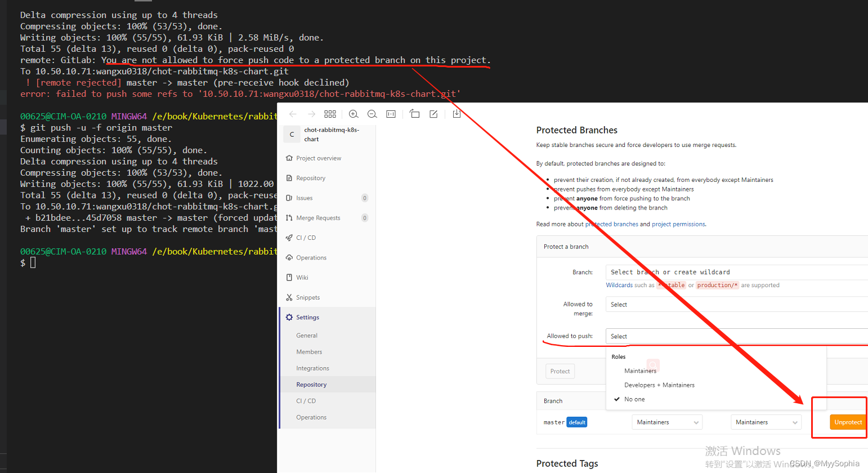Screen dimensions: 868x473
Task: Click the Roles heading in dropdown list
Action: tap(618, 357)
